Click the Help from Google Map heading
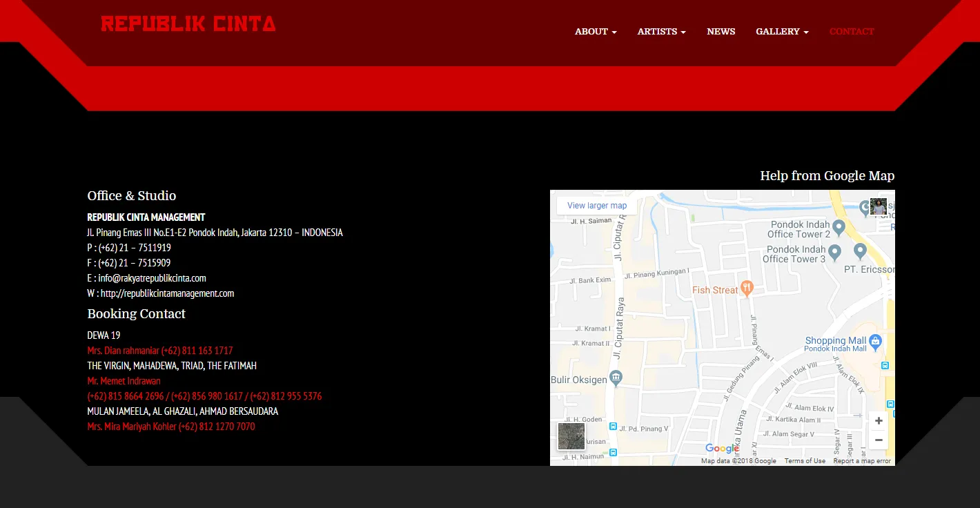 coord(827,176)
